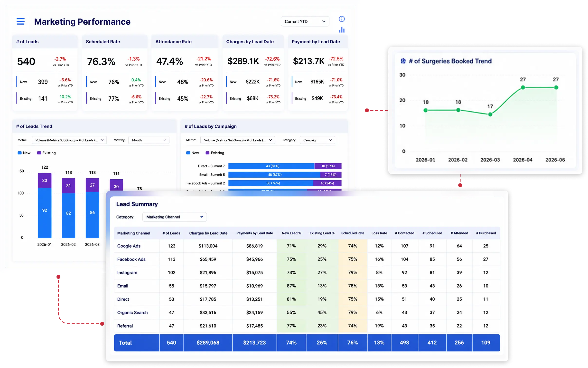The height and width of the screenshot is (368, 588).
Task: Click the 2026-01 Existing bar segment 30
Action: tap(45, 180)
